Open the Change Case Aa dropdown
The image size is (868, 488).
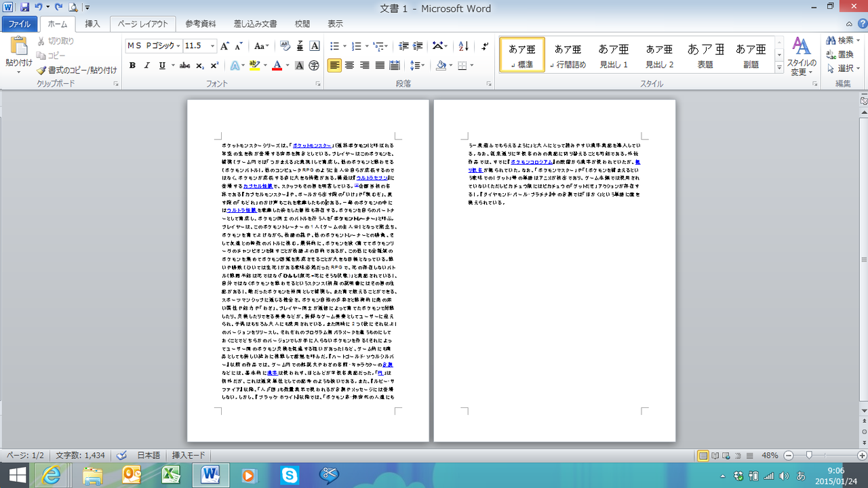(262, 46)
